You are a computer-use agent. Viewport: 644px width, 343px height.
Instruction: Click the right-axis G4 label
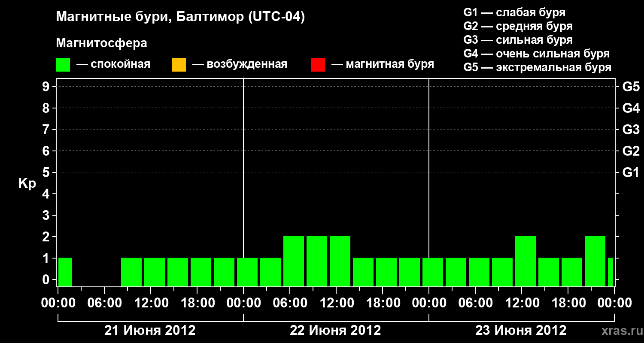631,108
